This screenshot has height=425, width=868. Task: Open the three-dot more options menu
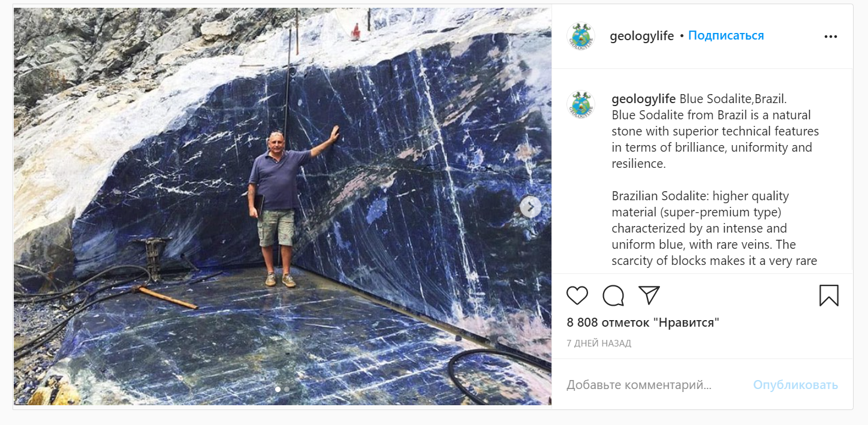pos(831,37)
